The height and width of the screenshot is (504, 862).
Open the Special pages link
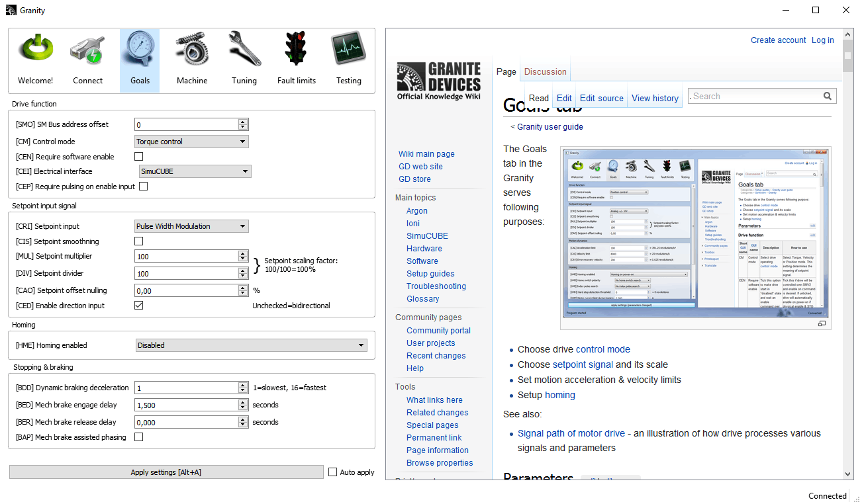pos(432,425)
